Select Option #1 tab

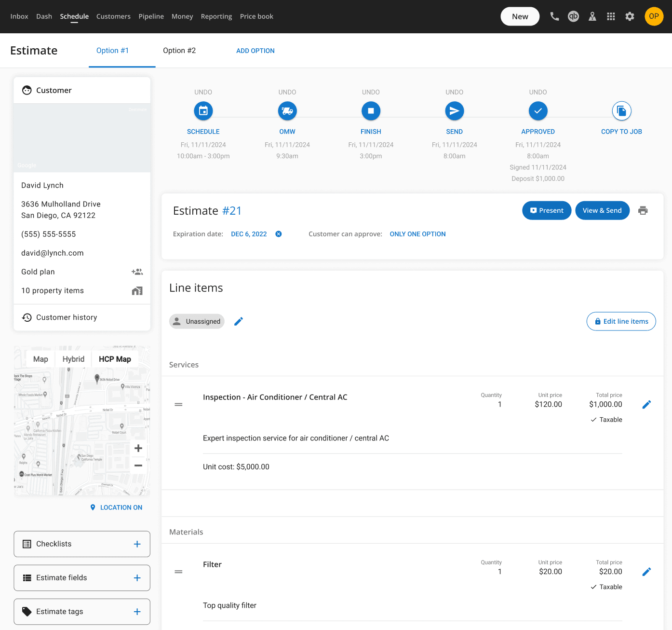pos(112,51)
